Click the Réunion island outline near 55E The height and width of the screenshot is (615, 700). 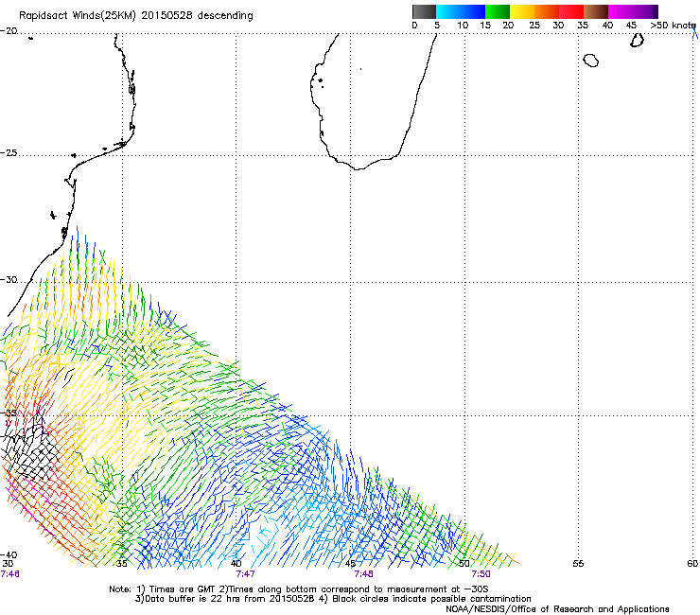[x=591, y=61]
